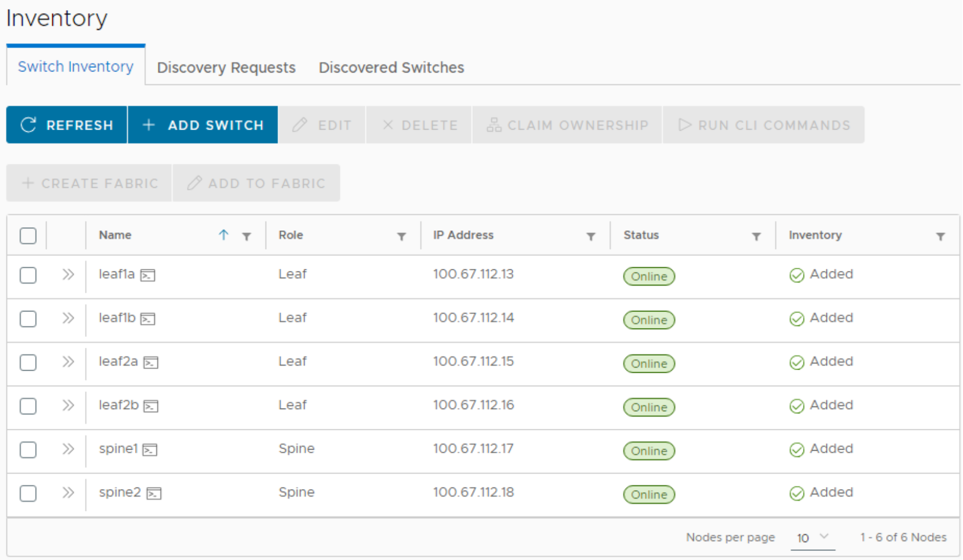Viewport: 963px width, 560px height.
Task: Open CLI terminal icon for leaf1b
Action: (148, 319)
